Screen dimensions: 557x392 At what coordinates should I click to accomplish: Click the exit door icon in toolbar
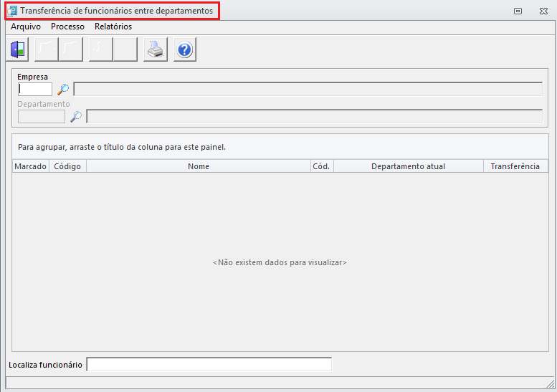coord(17,49)
